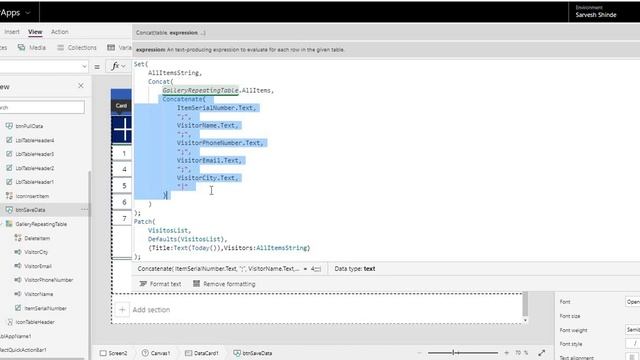Click the VisitorPhoneNumber text input icon
The height and width of the screenshot is (360, 640).
coord(18,280)
